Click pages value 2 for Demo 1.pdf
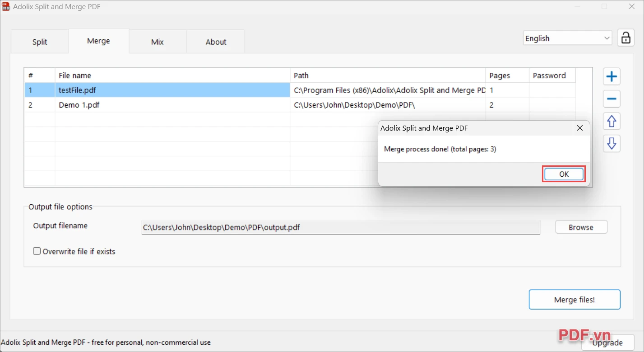 [507, 105]
